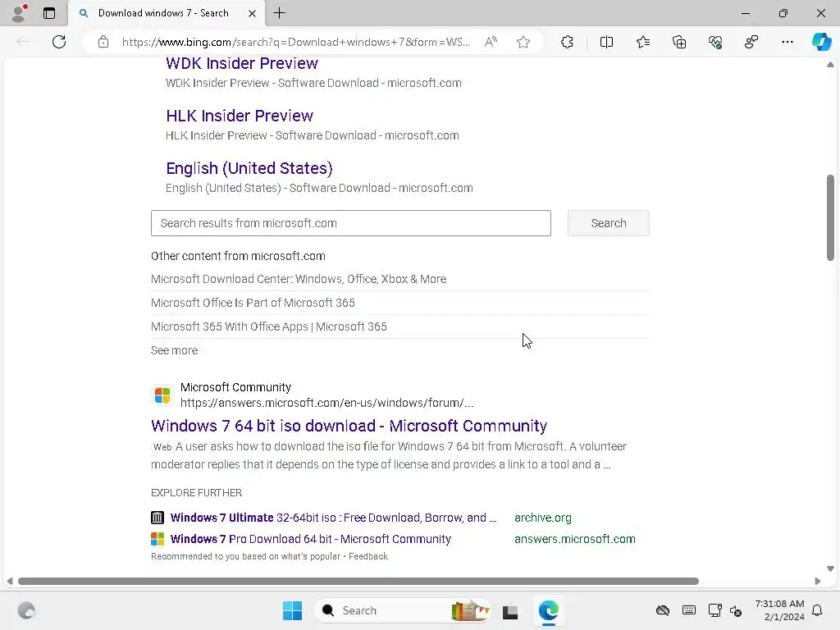Launch Copilot sidebar icon
The height and width of the screenshot is (630, 840).
821,42
